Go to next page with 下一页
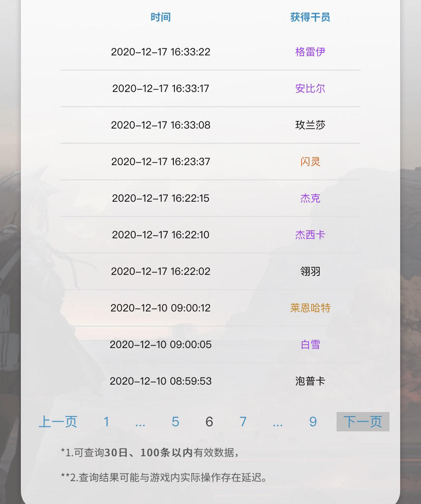The width and height of the screenshot is (421, 504). 363,422
